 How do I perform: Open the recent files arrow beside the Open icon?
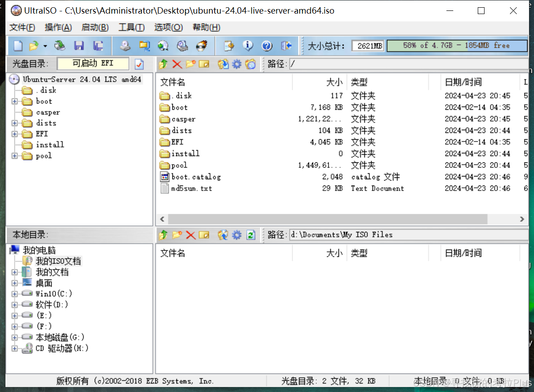45,46
